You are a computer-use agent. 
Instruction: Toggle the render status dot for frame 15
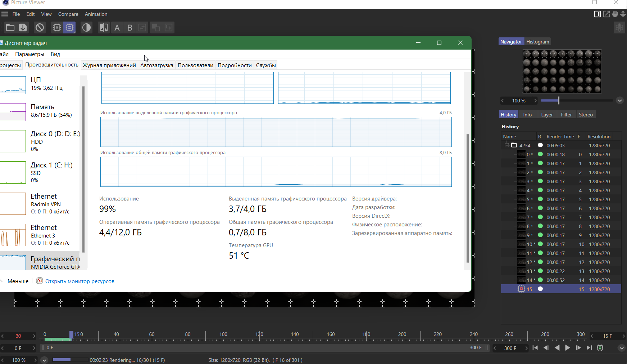point(540,289)
